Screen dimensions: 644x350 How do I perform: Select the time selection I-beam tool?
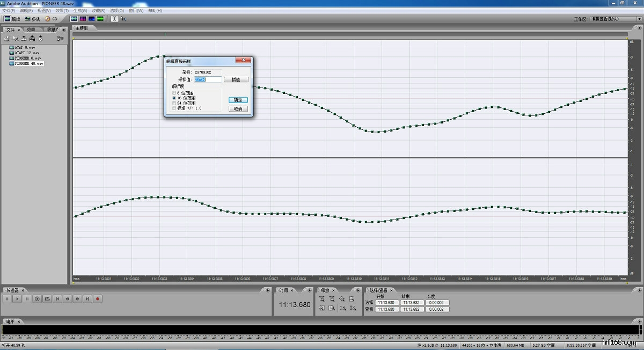coord(114,18)
